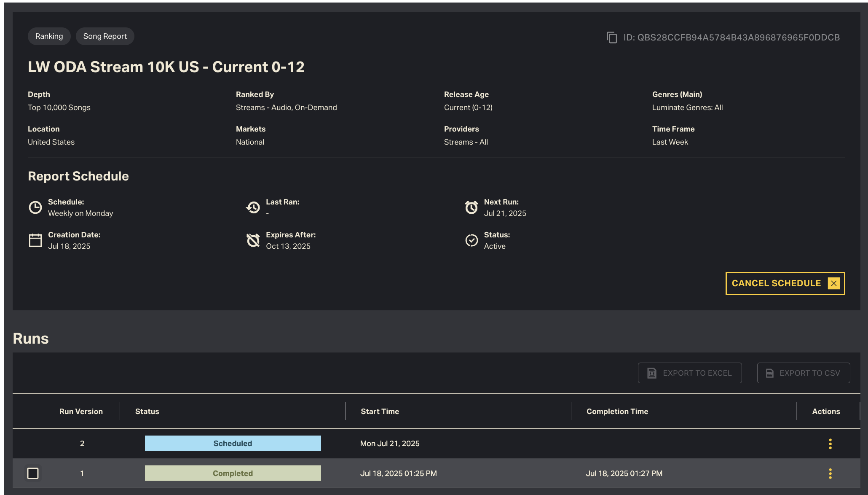The image size is (868, 495).
Task: Click the green Completed status badge
Action: coord(233,473)
